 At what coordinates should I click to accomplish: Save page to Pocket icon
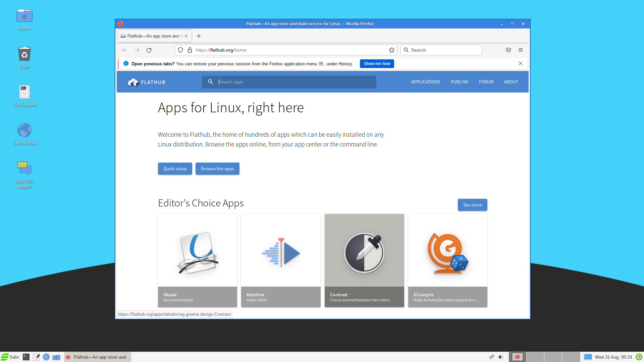(x=508, y=50)
